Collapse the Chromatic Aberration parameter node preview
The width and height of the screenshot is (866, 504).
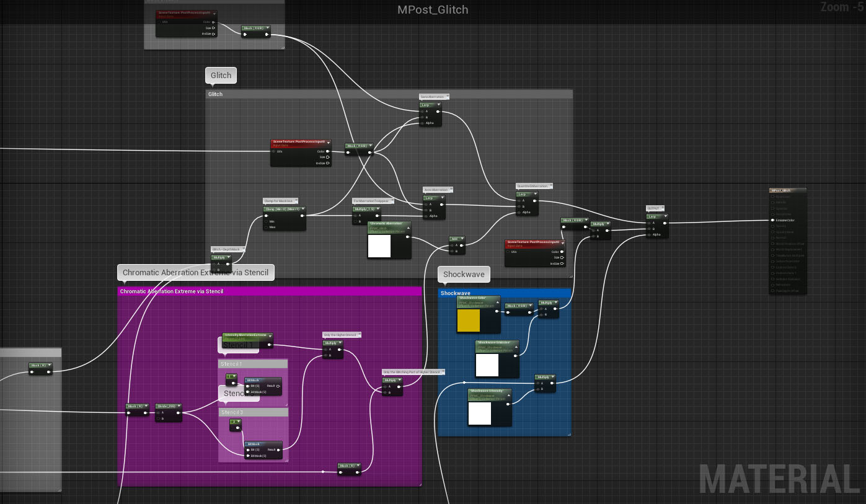[x=407, y=228]
